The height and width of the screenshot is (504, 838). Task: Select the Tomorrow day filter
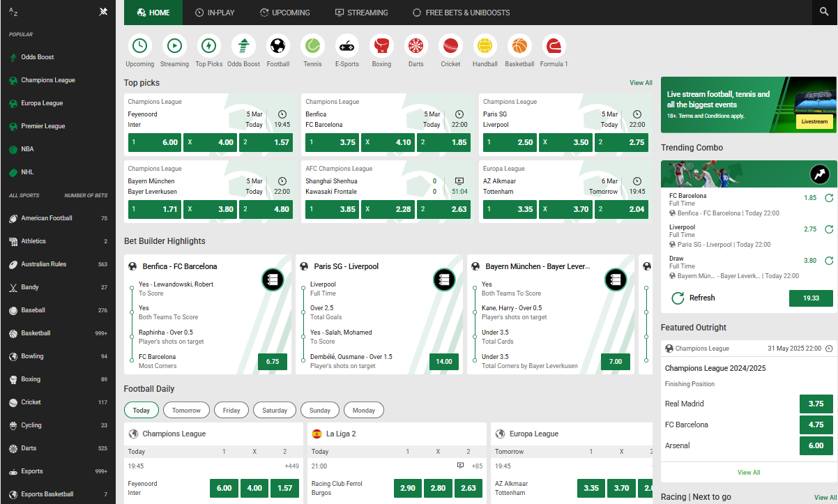pos(186,411)
